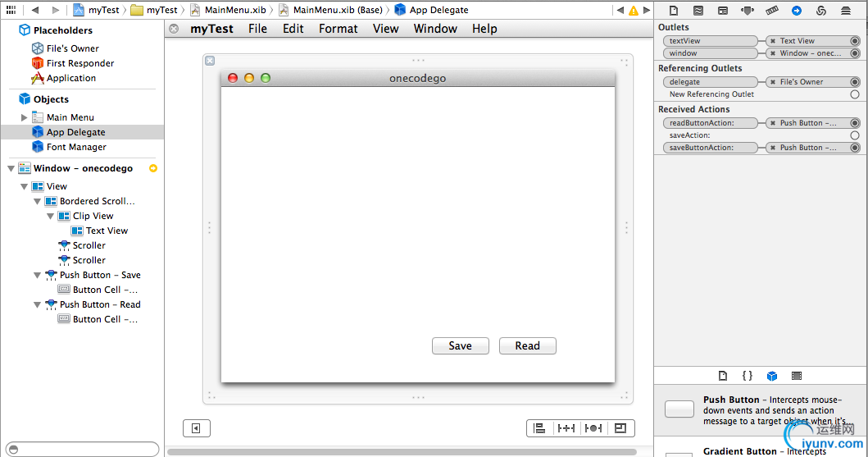Click the Pin constraints button
Screen dimensions: 868x457
[x=566, y=428]
